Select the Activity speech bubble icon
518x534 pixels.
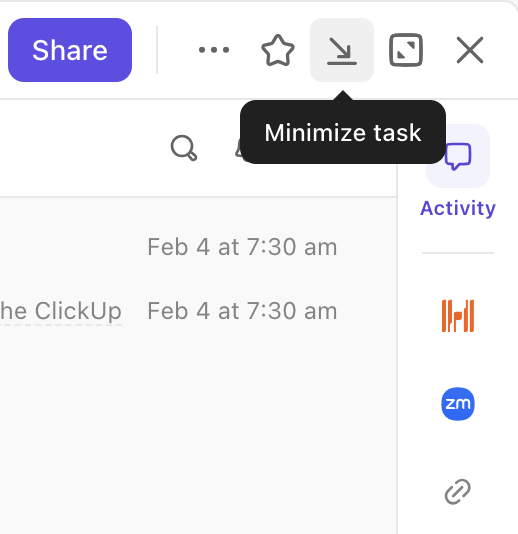click(x=458, y=156)
